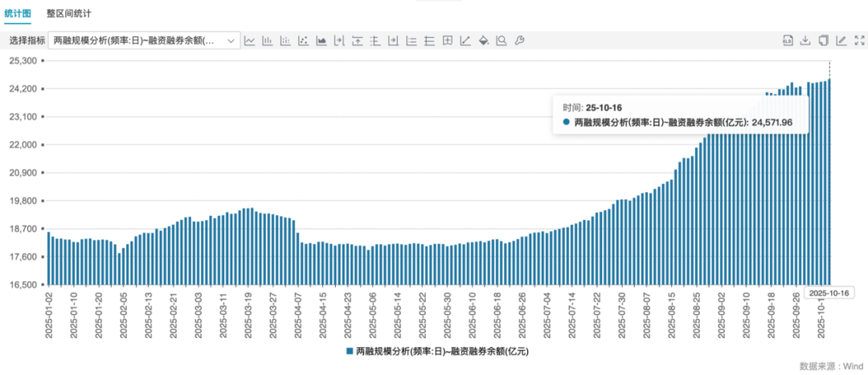868x375 pixels.
Task: Download the chart image
Action: pyautogui.click(x=805, y=40)
